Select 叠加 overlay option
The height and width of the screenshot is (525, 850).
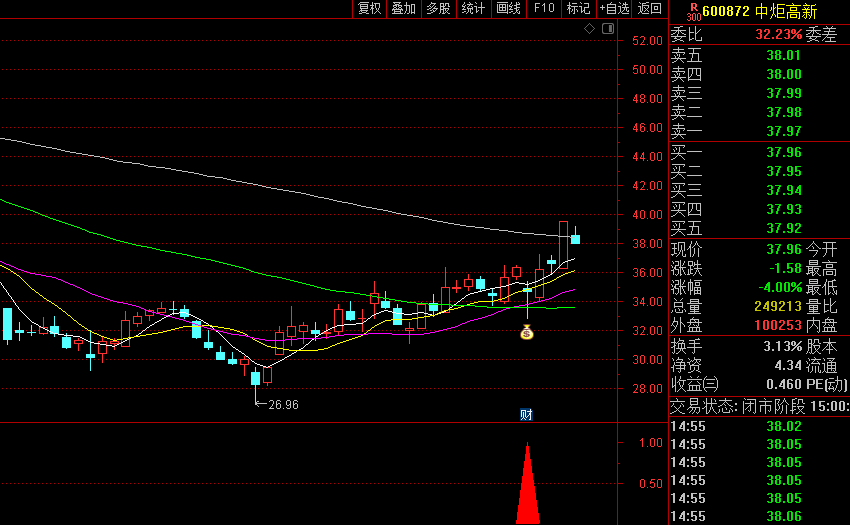[403, 9]
